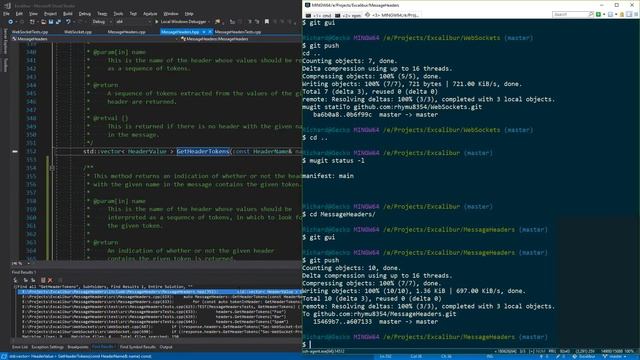Switch to the WebSocket.cpp tab

78,32
